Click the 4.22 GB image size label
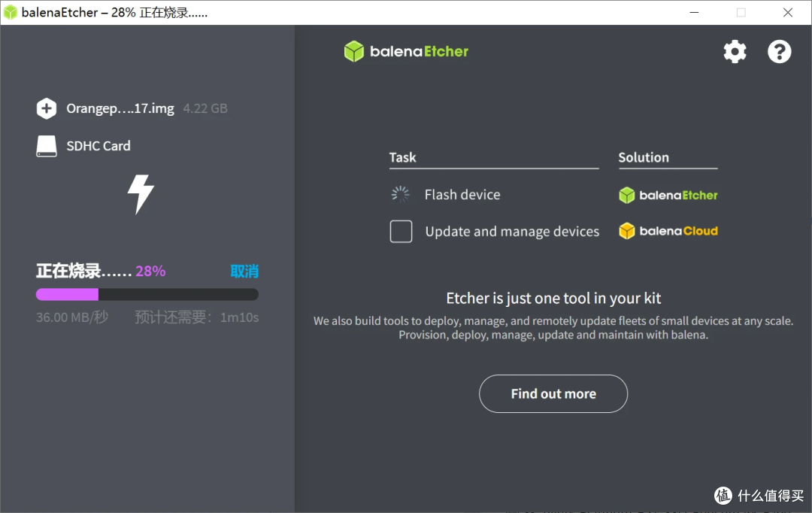Screen dimensions: 812x513 (205, 108)
